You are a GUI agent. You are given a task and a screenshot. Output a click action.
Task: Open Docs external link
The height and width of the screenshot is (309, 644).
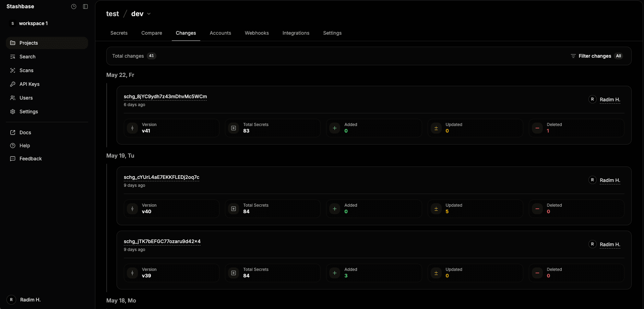point(47,133)
